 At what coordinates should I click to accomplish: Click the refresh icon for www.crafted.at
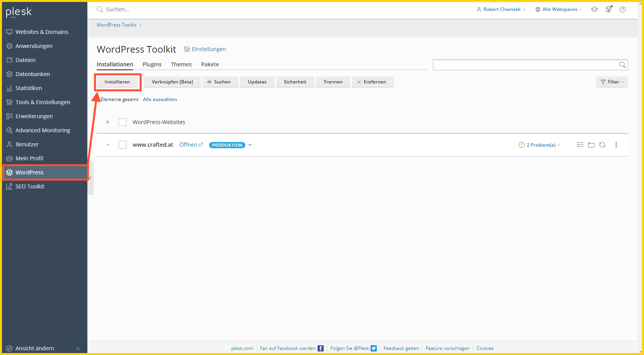point(602,145)
